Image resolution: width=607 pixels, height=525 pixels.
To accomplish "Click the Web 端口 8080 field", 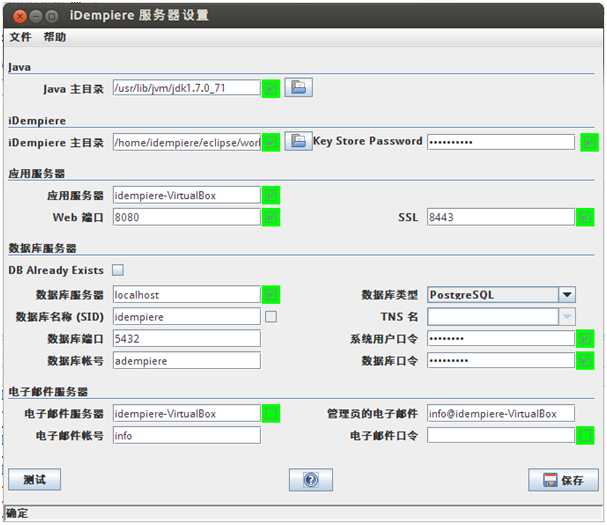I will (187, 217).
